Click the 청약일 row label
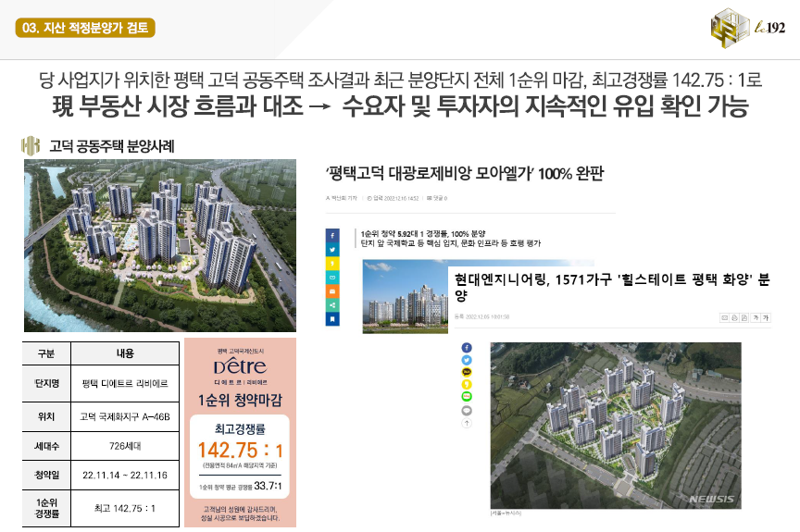The image size is (800, 532). [46, 476]
